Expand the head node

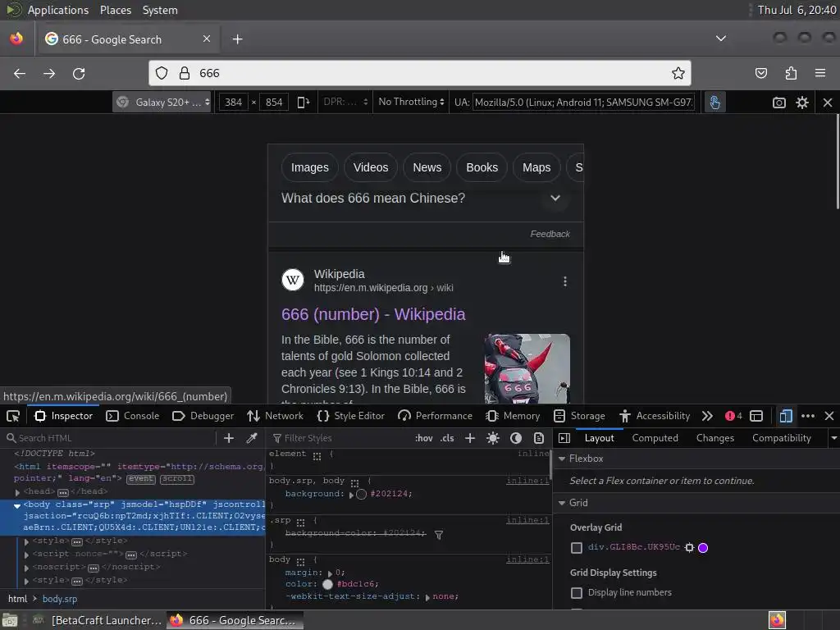[x=18, y=492]
